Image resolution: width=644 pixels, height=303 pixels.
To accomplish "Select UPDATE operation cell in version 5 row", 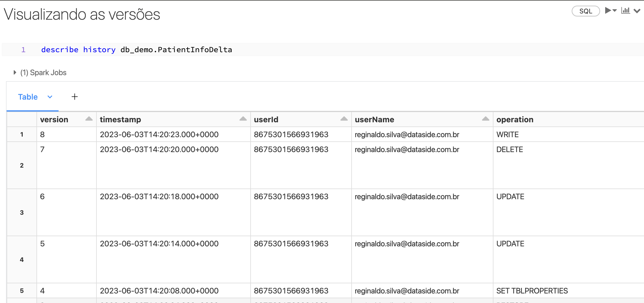I will tap(568, 259).
